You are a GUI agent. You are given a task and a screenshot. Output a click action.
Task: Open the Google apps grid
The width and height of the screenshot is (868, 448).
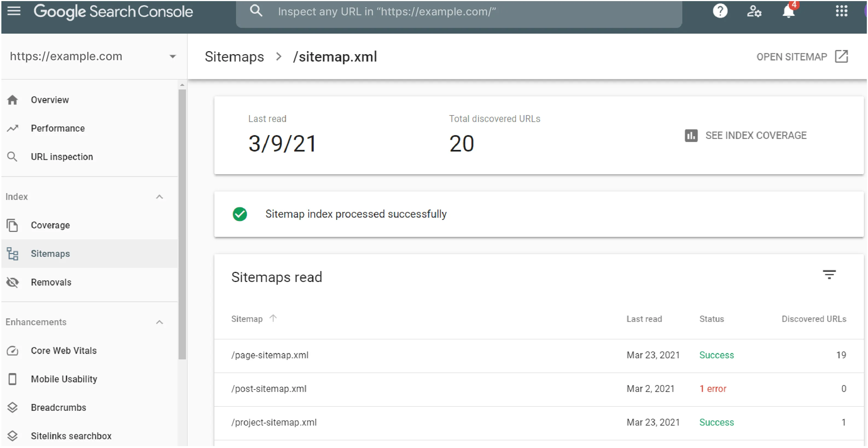(841, 11)
